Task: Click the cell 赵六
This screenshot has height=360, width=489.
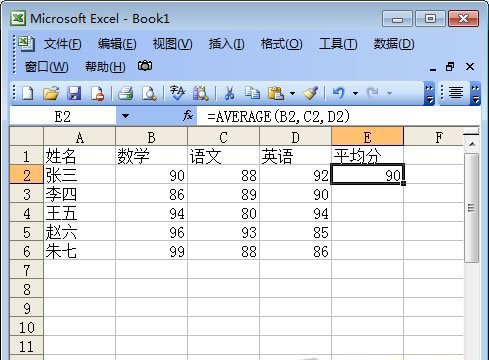Action: [79, 232]
